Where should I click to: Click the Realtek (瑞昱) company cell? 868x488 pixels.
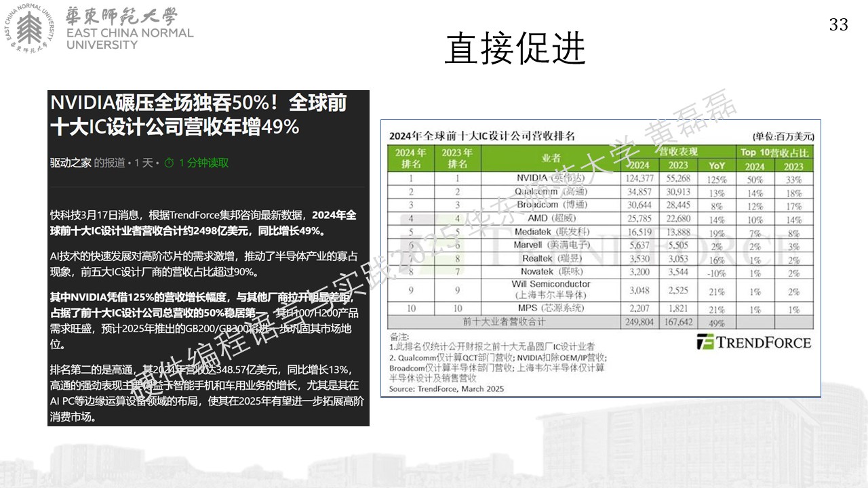point(551,258)
